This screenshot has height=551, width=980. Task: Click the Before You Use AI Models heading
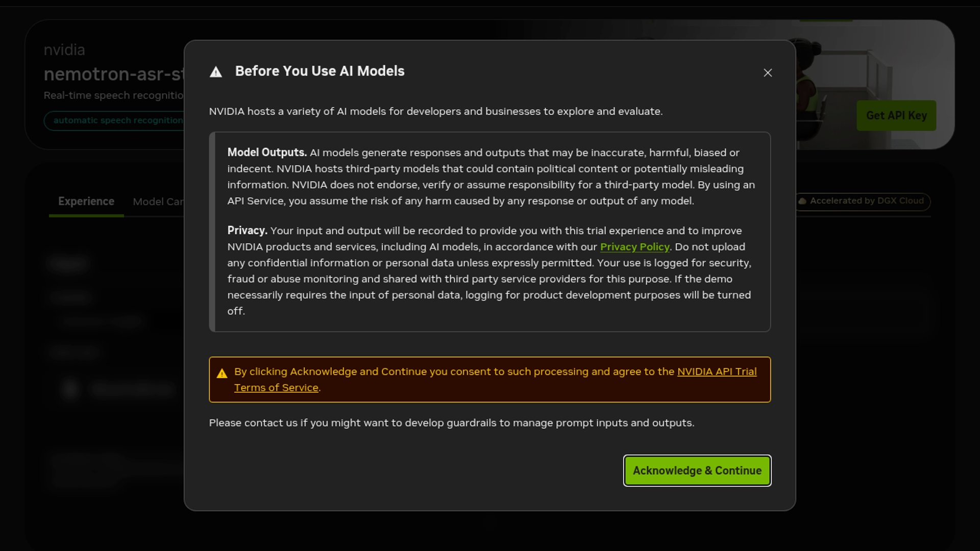(x=320, y=71)
